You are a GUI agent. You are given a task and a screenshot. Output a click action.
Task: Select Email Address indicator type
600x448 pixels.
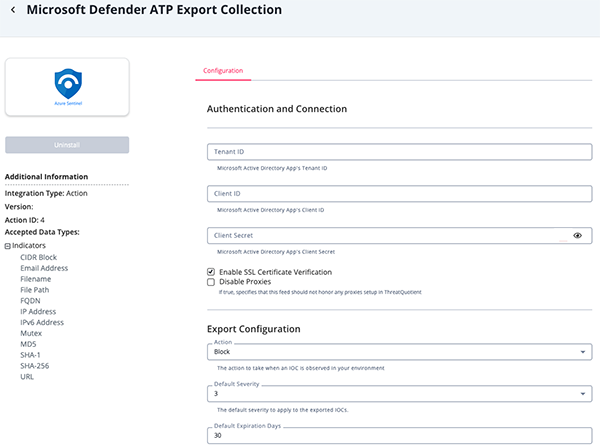(44, 268)
